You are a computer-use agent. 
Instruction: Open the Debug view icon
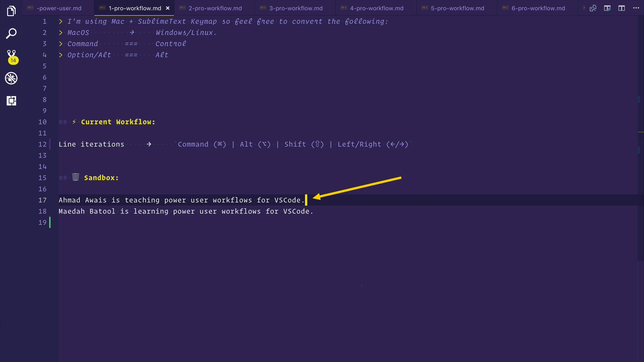tap(11, 78)
